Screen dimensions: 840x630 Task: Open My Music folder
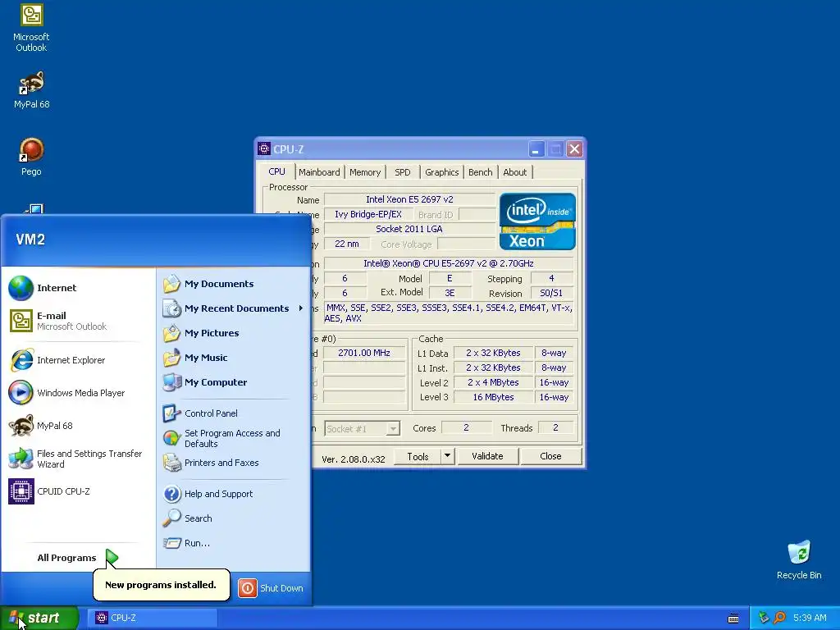click(x=234, y=358)
